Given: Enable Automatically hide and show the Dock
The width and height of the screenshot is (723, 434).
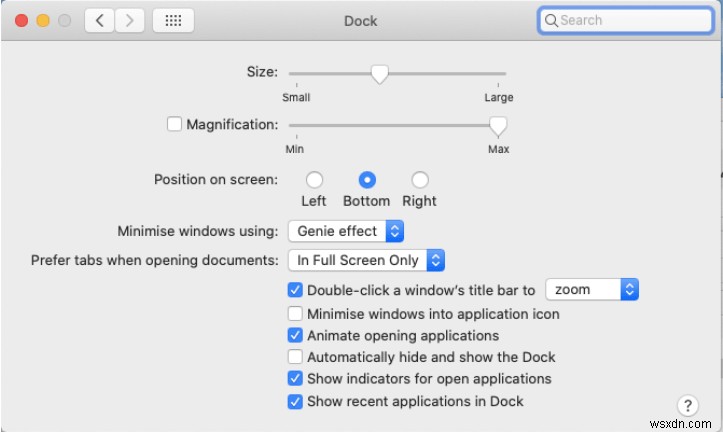Looking at the screenshot, I should point(295,357).
